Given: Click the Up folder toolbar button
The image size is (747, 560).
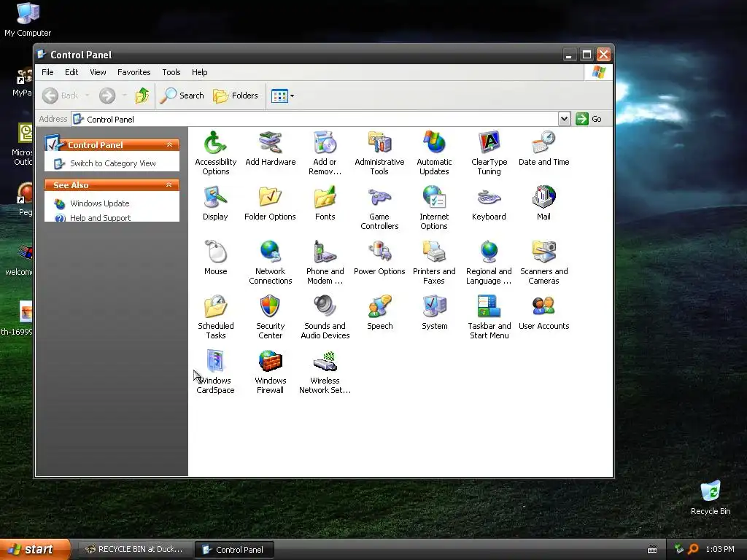Looking at the screenshot, I should [142, 96].
